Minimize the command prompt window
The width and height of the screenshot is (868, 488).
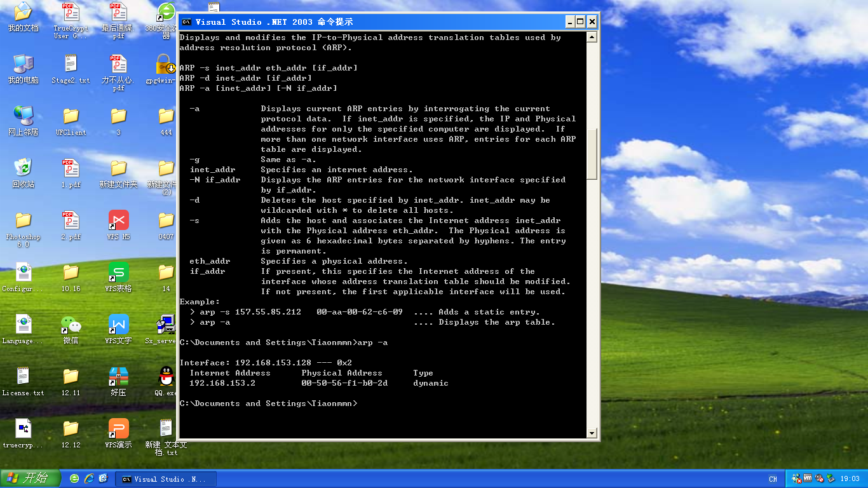pos(569,22)
